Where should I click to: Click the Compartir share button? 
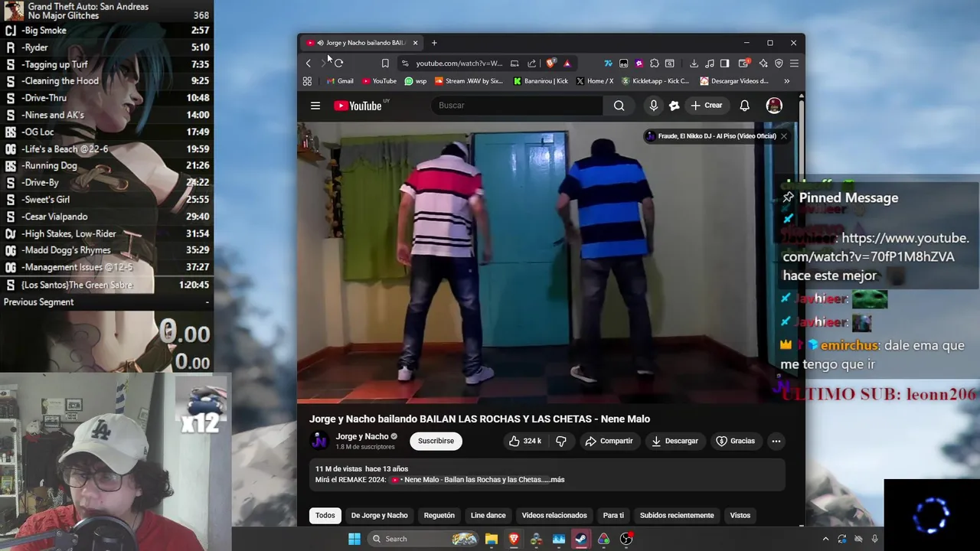point(609,441)
